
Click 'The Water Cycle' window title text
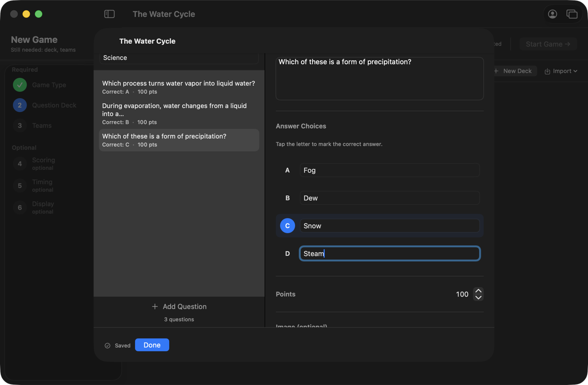point(164,14)
